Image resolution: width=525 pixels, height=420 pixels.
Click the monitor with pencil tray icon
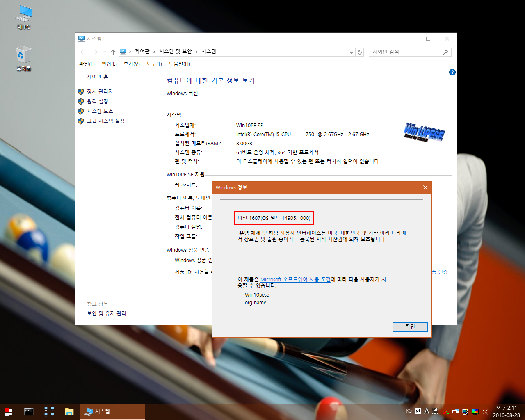[x=466, y=412]
